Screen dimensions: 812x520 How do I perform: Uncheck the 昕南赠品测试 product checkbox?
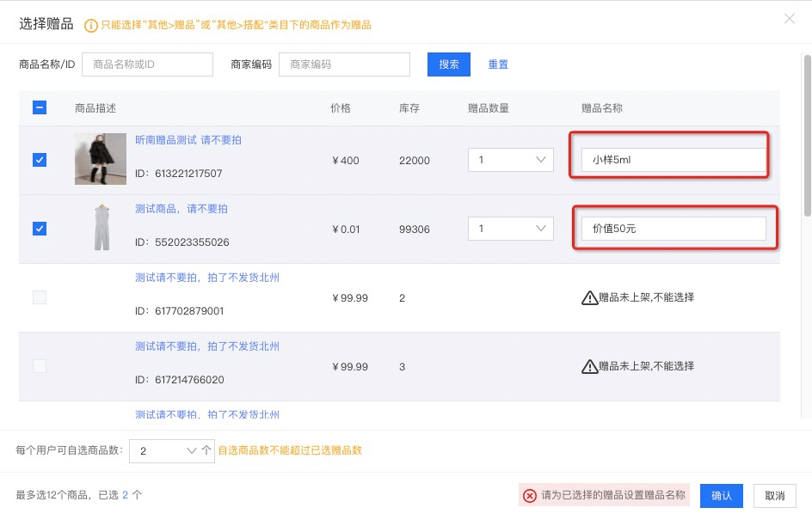pos(40,160)
